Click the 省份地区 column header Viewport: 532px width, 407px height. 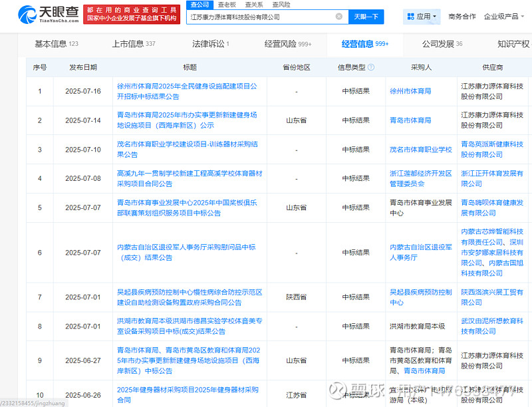pyautogui.click(x=297, y=67)
